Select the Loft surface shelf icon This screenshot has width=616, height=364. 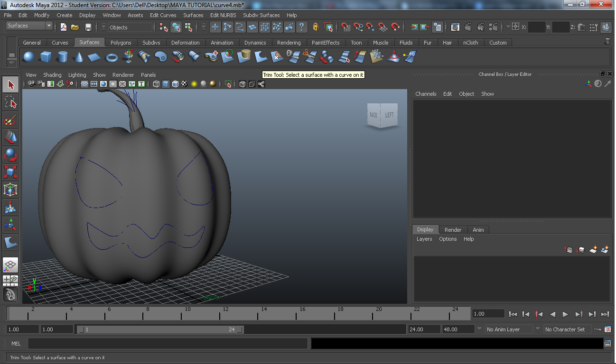click(x=144, y=57)
